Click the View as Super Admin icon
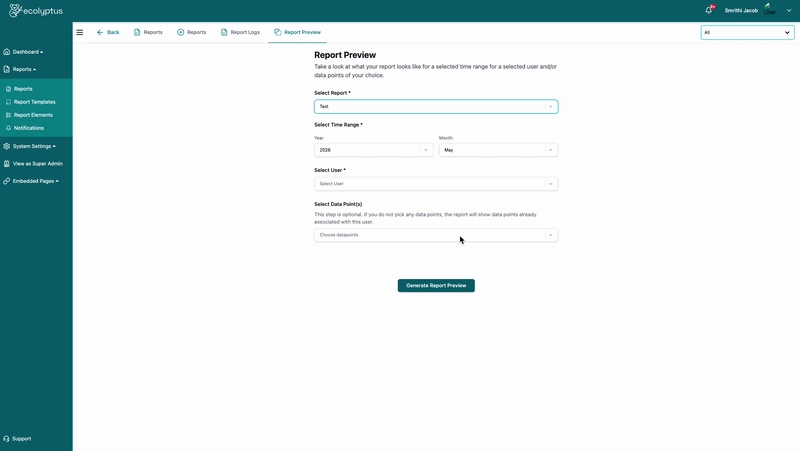 click(x=7, y=164)
